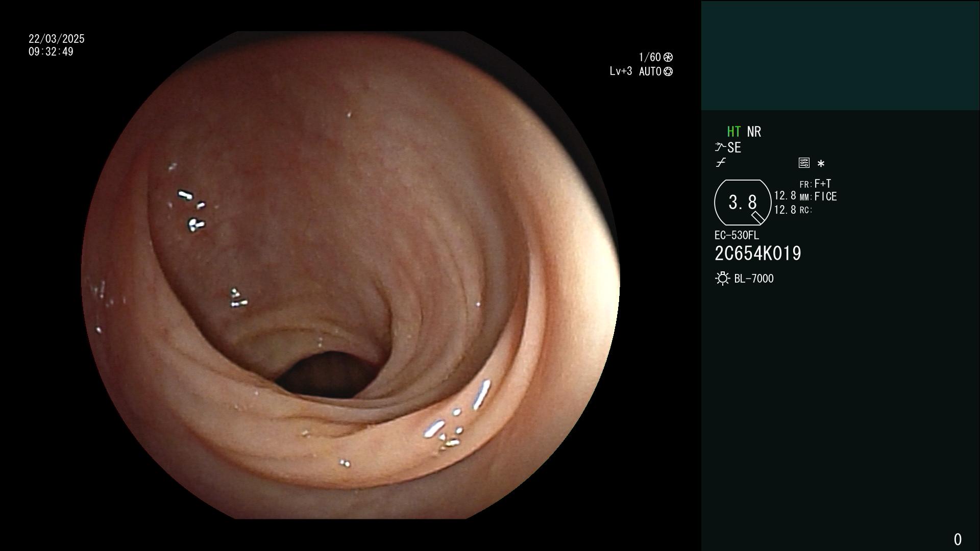
Task: Click the NR noise reduction indicator
Action: 754,132
